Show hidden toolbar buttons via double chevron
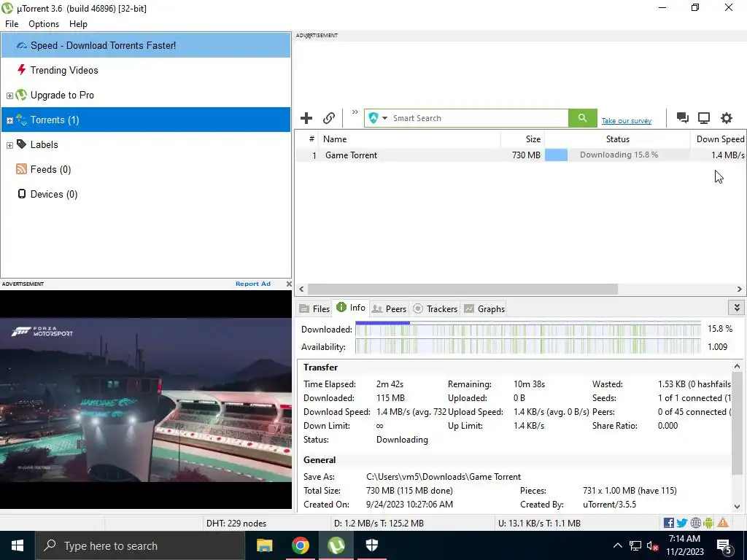 click(x=355, y=112)
